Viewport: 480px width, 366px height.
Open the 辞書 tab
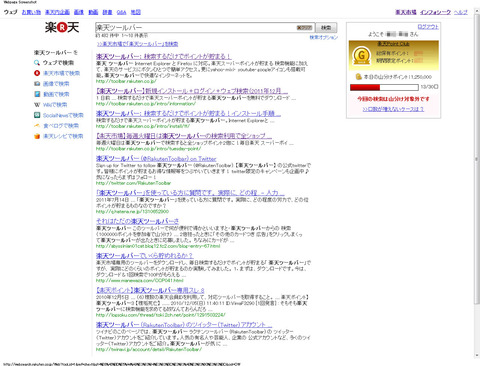tap(107, 12)
